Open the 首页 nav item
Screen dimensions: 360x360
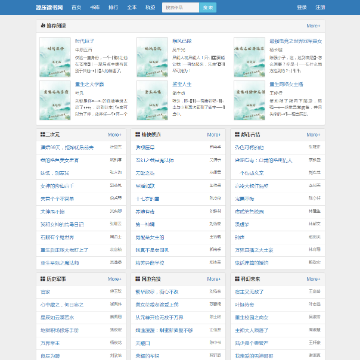(76, 7)
